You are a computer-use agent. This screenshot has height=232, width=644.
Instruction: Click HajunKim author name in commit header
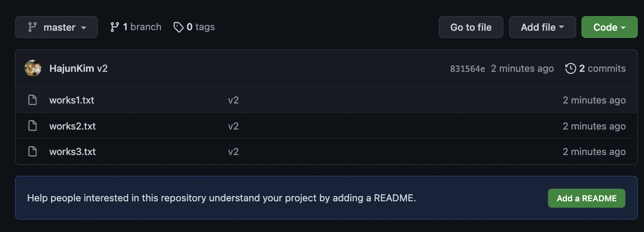72,68
